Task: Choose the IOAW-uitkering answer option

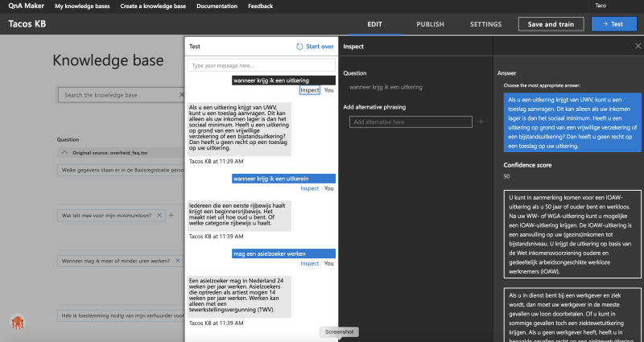Action: pos(572,234)
